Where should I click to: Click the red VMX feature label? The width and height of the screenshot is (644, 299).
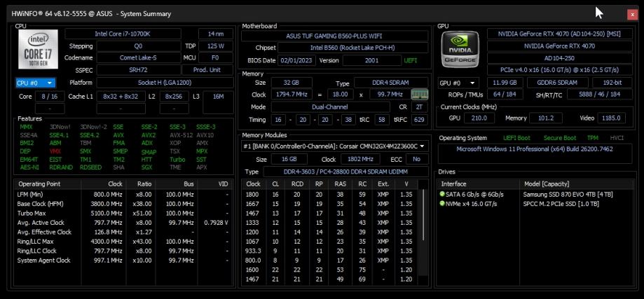click(55, 151)
